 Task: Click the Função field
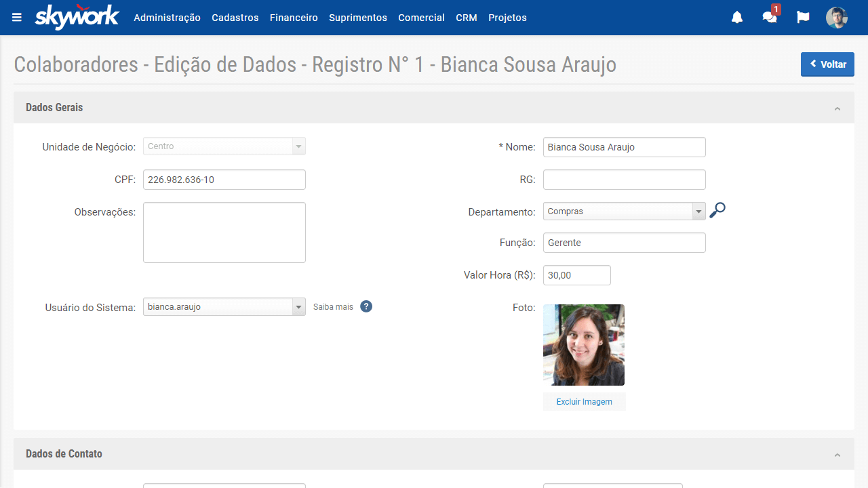tap(625, 243)
